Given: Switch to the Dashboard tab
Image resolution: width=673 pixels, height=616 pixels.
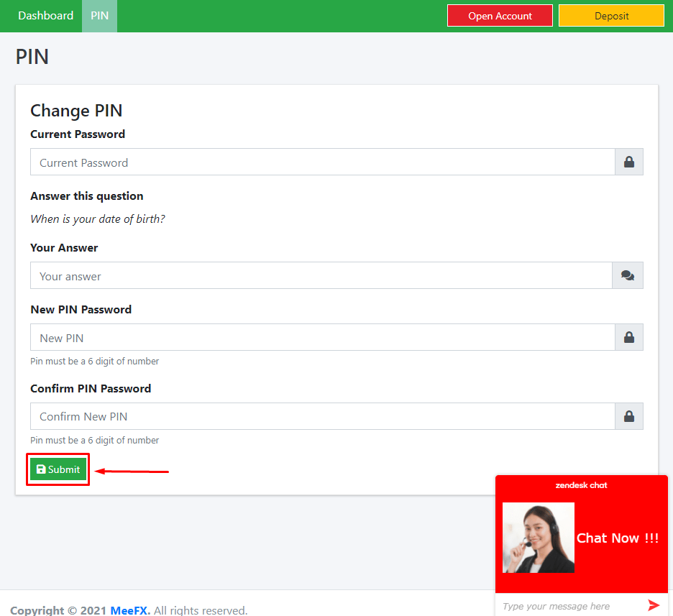Looking at the screenshot, I should click(45, 15).
